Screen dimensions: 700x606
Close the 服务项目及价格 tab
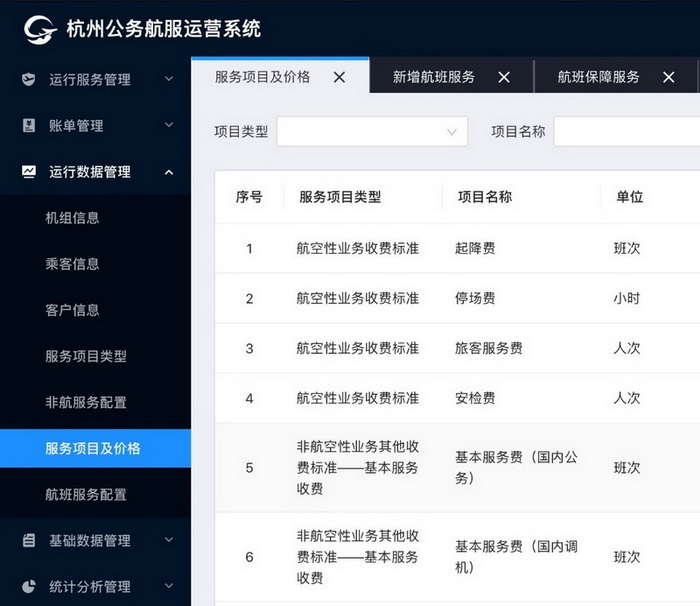tap(339, 77)
